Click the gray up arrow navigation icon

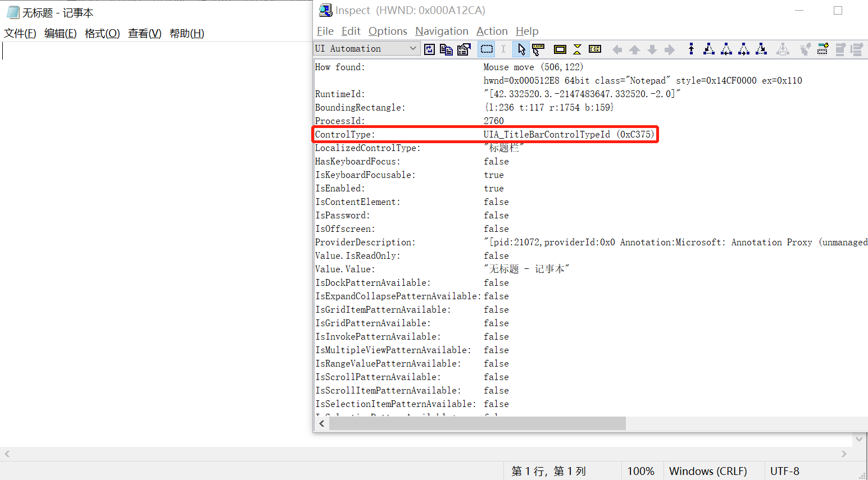coord(634,50)
